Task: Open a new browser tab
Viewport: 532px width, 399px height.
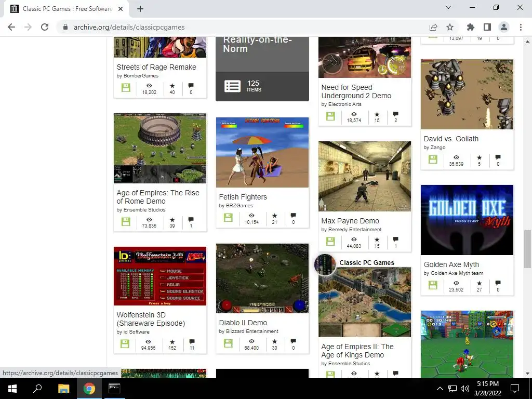Action: tap(140, 9)
